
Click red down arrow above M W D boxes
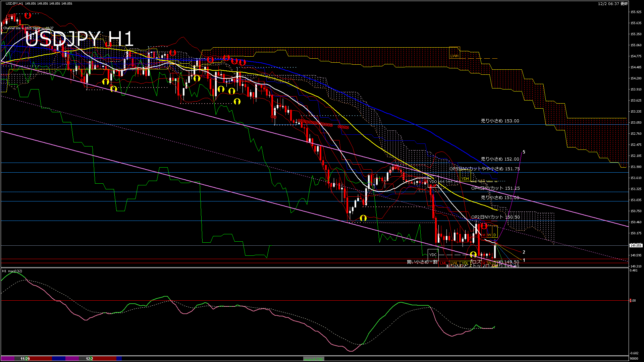point(484,226)
